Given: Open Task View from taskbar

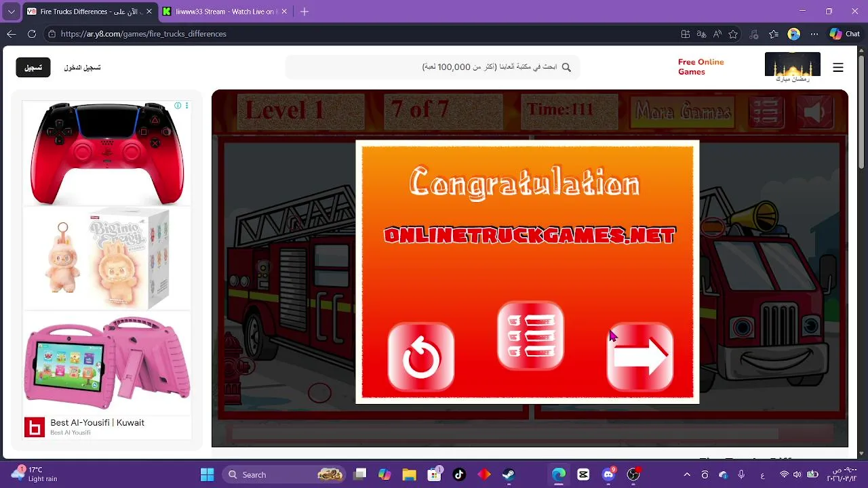Looking at the screenshot, I should click(360, 474).
